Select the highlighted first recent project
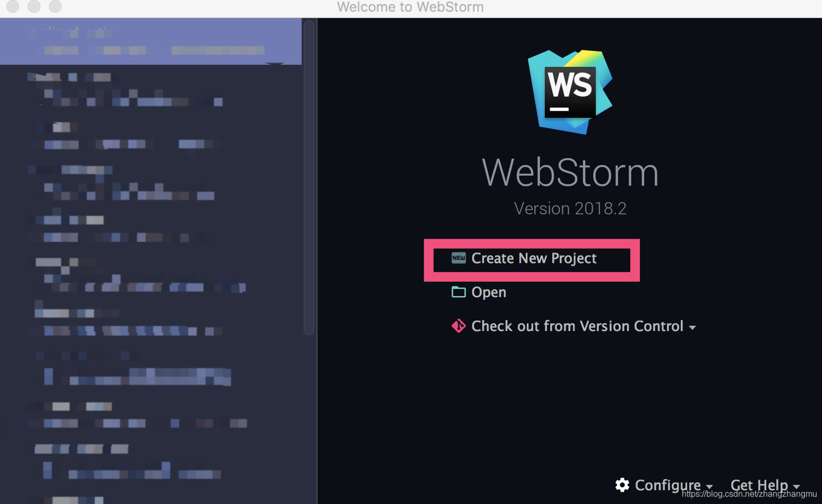Image resolution: width=822 pixels, height=504 pixels. [151, 41]
